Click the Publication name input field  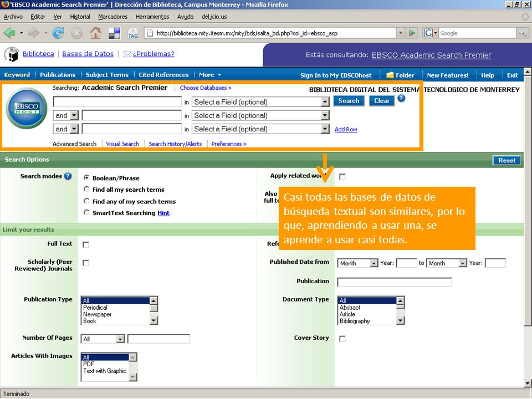395,282
